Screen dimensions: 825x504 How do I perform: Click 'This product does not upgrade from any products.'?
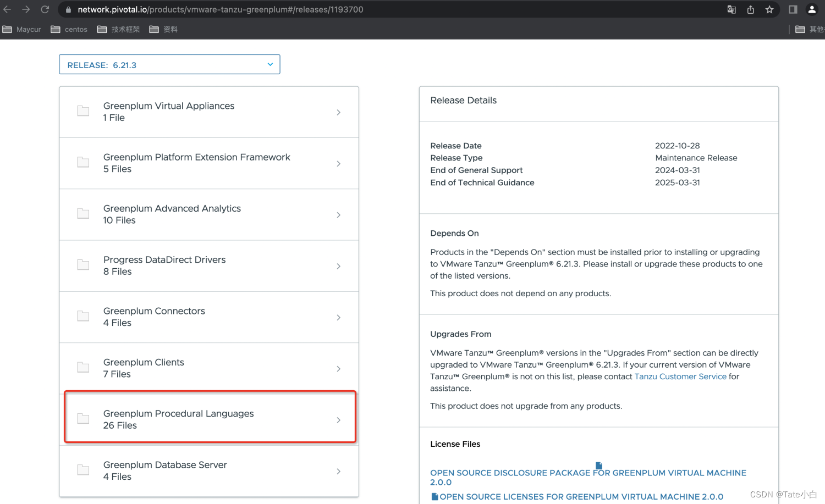(x=526, y=406)
